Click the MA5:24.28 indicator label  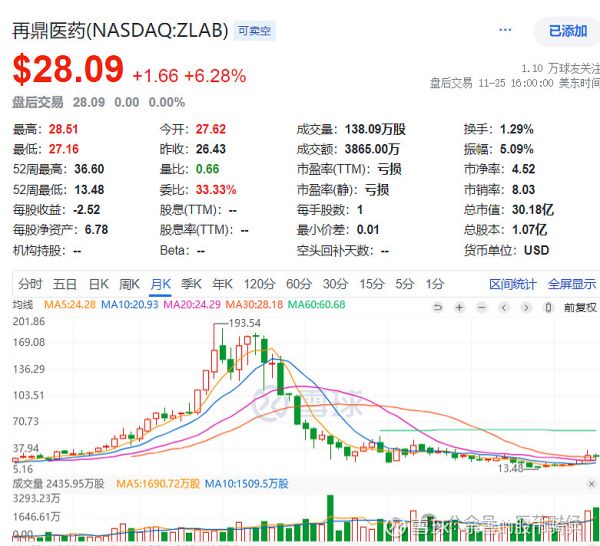tap(70, 305)
